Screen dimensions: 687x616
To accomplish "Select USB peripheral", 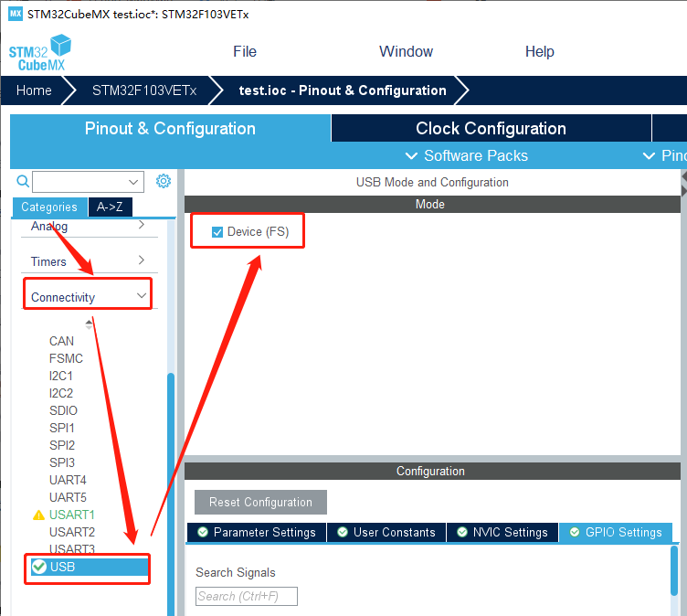I will point(90,567).
